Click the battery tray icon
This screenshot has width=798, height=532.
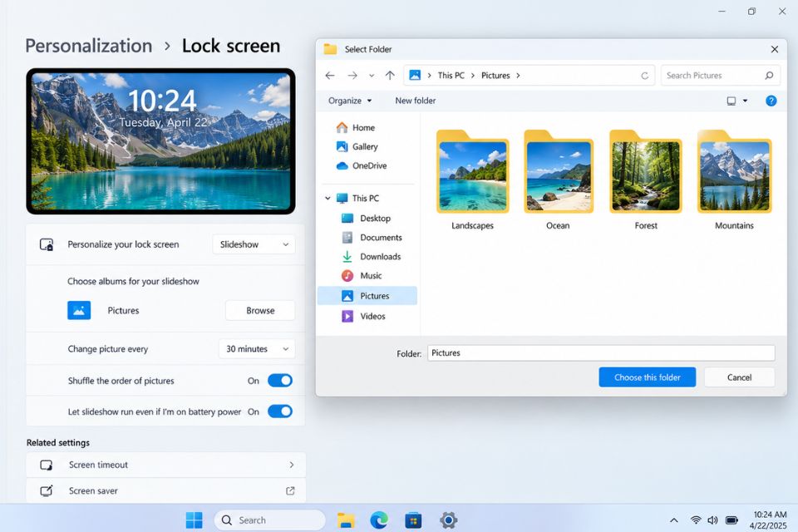click(731, 520)
